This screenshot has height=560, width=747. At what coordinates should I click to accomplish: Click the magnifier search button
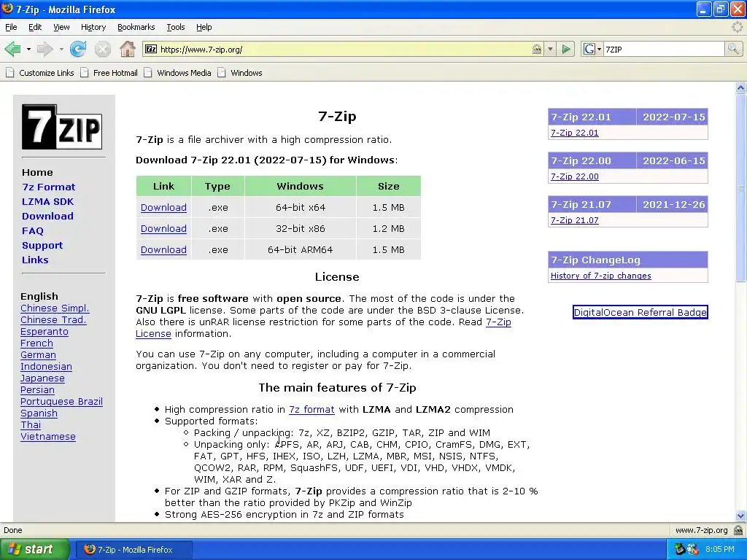coord(733,49)
